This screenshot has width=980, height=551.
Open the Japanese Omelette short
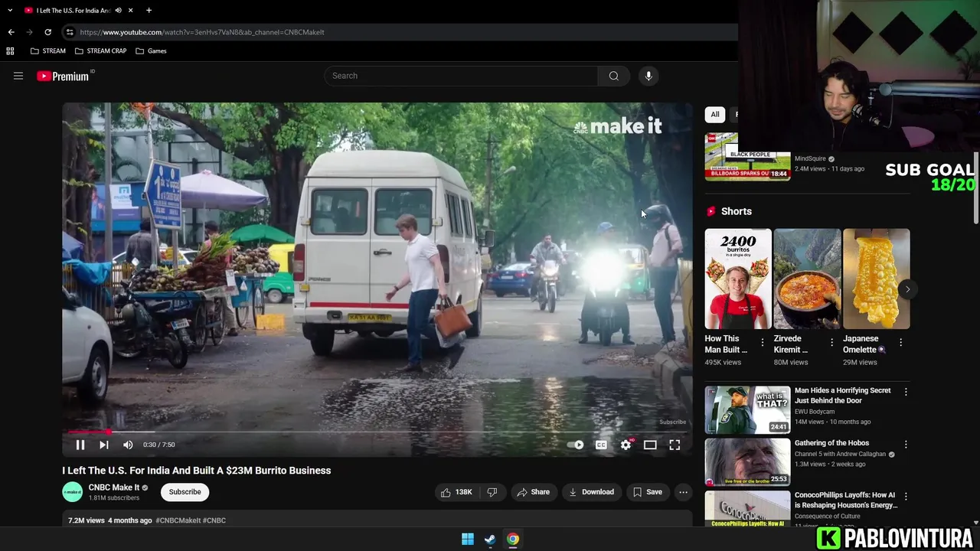(876, 279)
